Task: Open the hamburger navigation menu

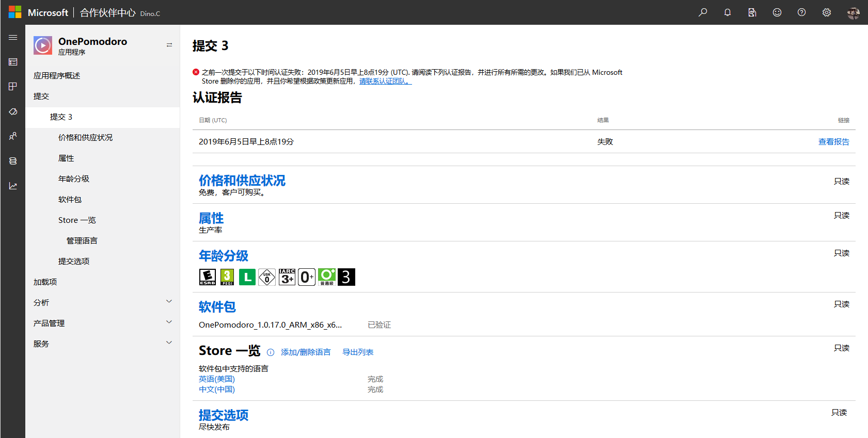Action: [x=13, y=38]
